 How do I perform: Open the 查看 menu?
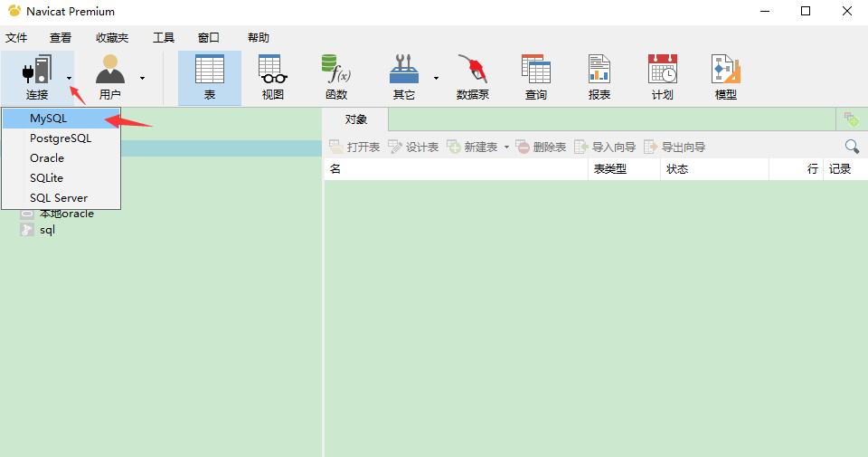click(61, 38)
